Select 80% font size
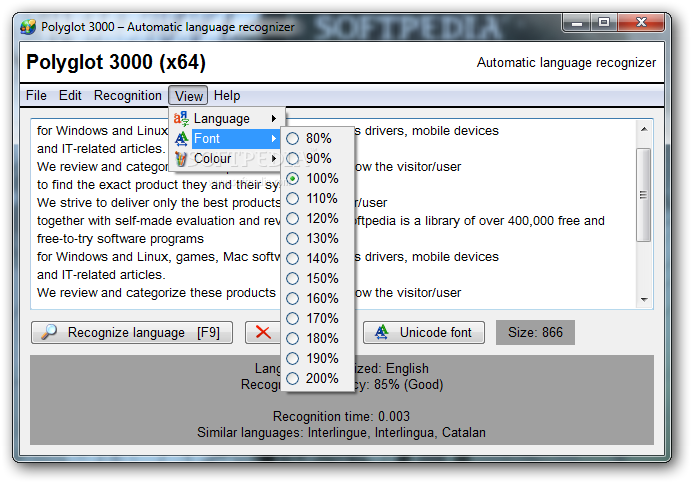 (318, 139)
